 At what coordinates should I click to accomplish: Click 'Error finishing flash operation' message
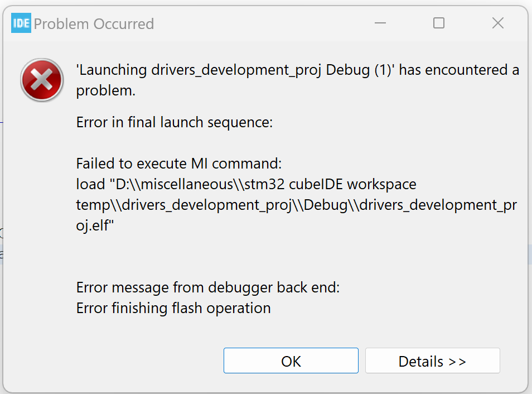(173, 308)
